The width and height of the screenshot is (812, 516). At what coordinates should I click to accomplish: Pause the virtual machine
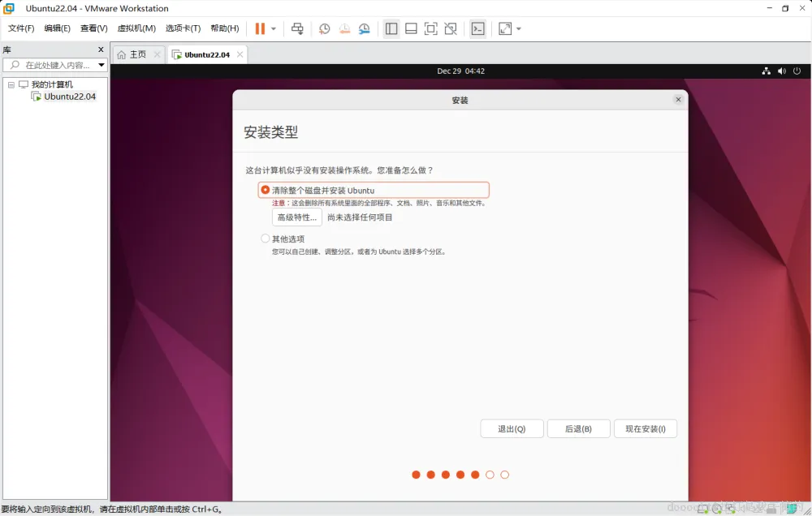pyautogui.click(x=260, y=29)
